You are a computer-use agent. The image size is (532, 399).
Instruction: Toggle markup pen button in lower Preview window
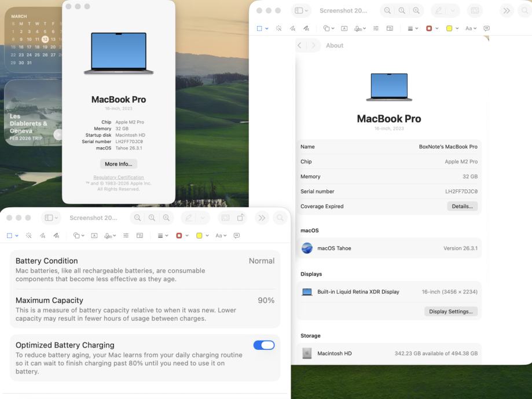(189, 218)
